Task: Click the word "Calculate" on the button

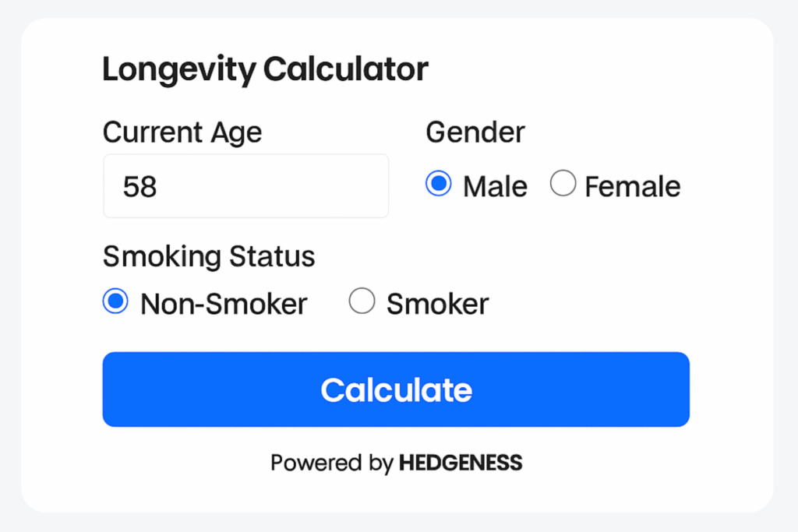Action: 396,389
